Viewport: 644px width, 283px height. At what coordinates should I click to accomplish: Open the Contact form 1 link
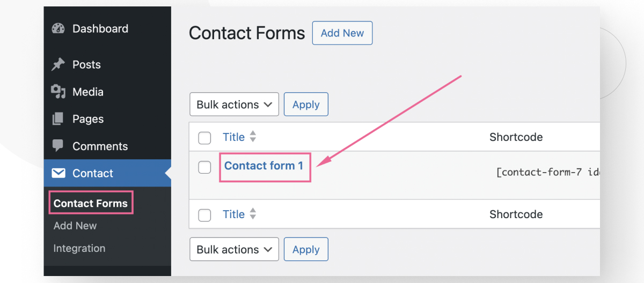click(x=264, y=166)
